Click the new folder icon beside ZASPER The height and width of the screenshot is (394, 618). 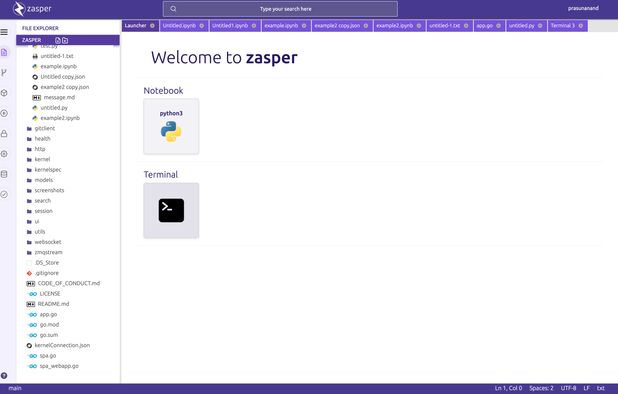(x=65, y=40)
